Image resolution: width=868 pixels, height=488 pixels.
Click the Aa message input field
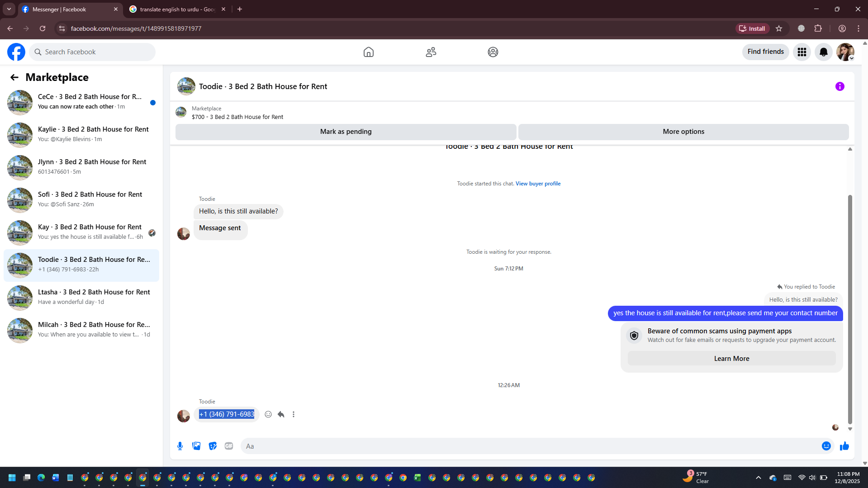click(530, 446)
